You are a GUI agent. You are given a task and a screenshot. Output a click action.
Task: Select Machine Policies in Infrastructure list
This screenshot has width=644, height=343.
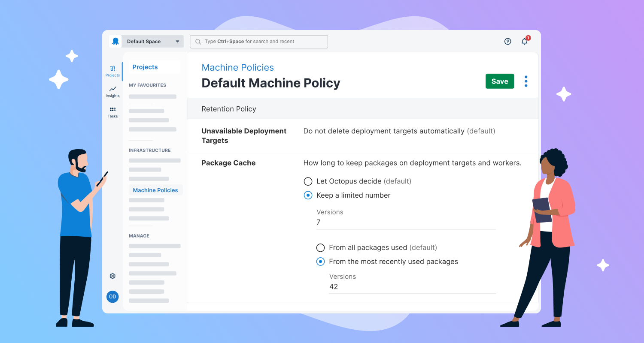click(155, 190)
